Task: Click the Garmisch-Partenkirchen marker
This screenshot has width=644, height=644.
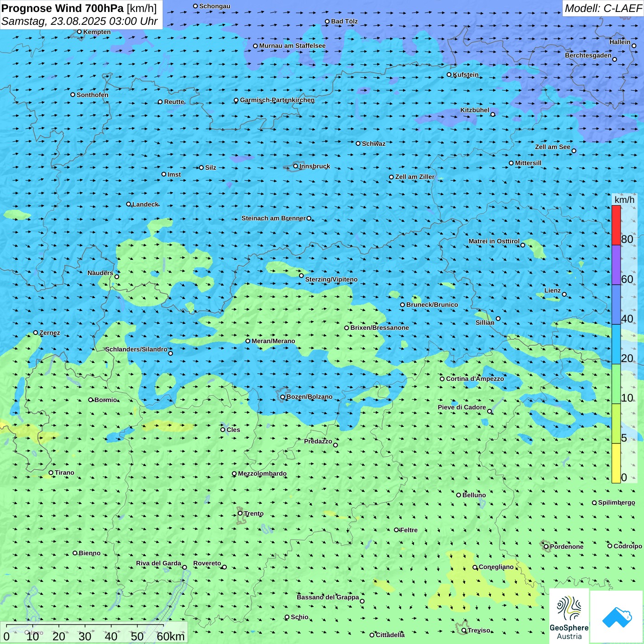Action: pos(236,100)
